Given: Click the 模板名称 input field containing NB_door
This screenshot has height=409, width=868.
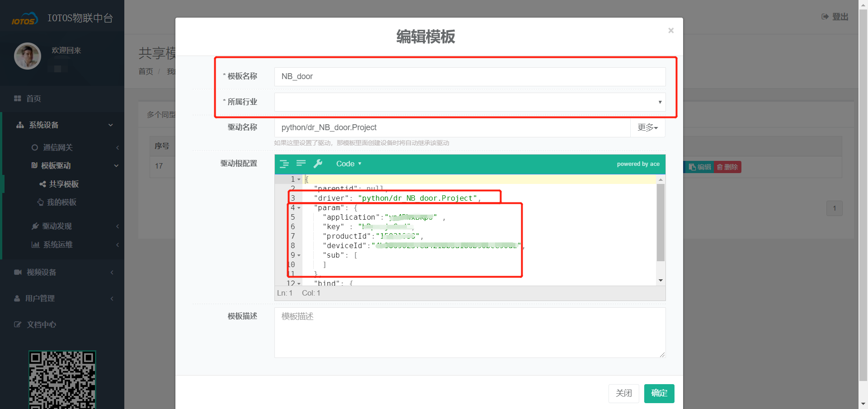Looking at the screenshot, I should [x=470, y=76].
